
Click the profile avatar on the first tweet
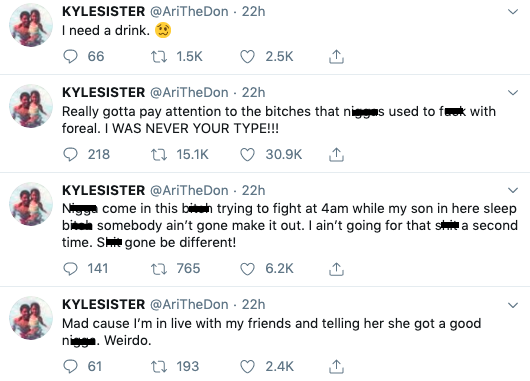(x=31, y=25)
